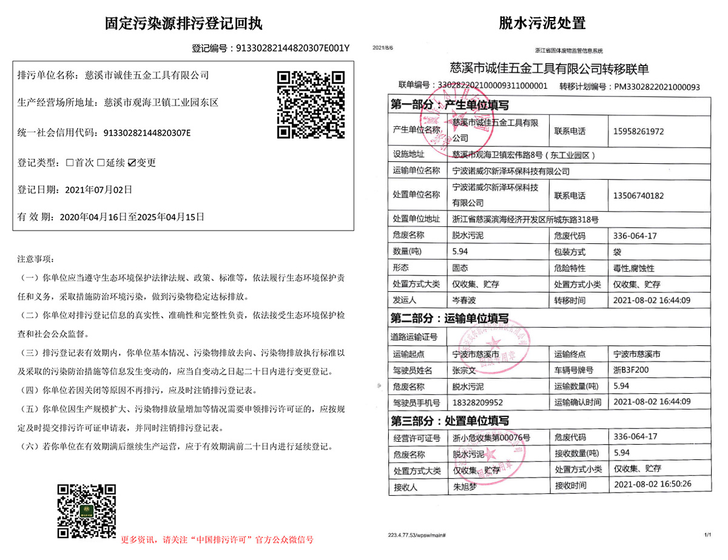Image resolution: width=728 pixels, height=560 pixels.
Task: Click the 运输单位名称 company value
Action: point(511,171)
